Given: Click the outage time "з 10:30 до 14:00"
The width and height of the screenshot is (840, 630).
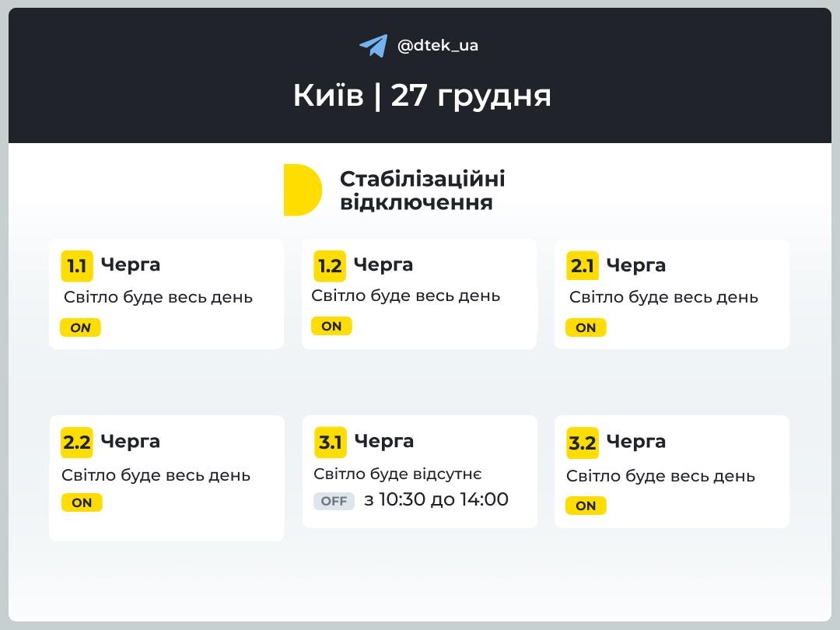Looking at the screenshot, I should tap(436, 499).
